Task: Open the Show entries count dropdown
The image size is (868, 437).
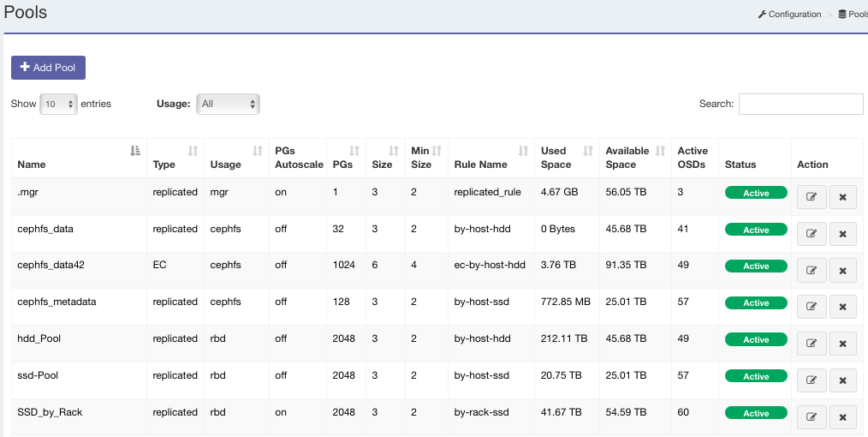Action: click(x=58, y=104)
